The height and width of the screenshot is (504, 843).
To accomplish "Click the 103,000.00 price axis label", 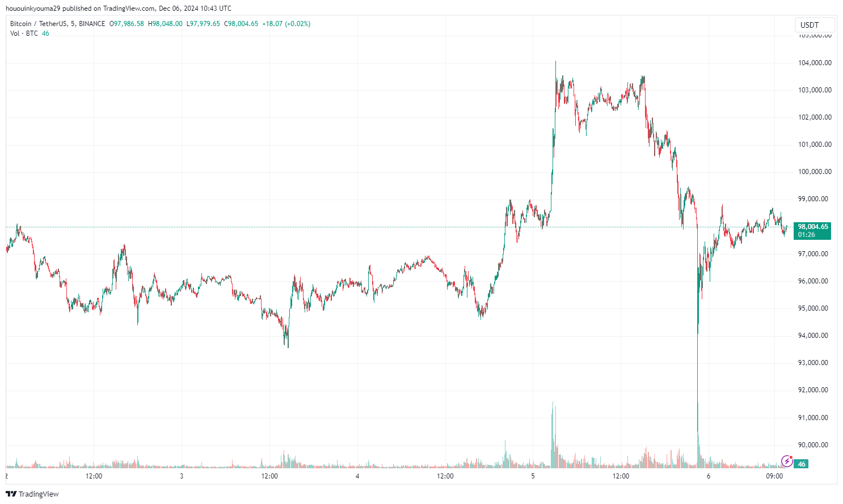I will point(815,90).
